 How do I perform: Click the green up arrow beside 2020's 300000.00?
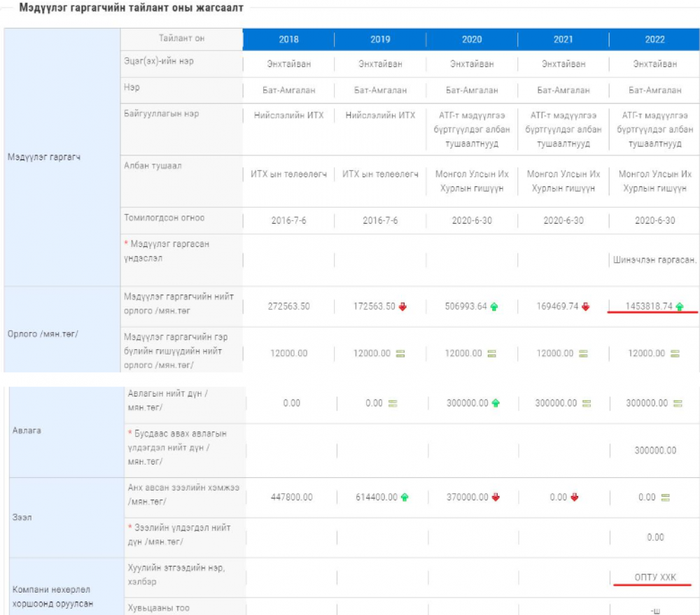tap(496, 403)
